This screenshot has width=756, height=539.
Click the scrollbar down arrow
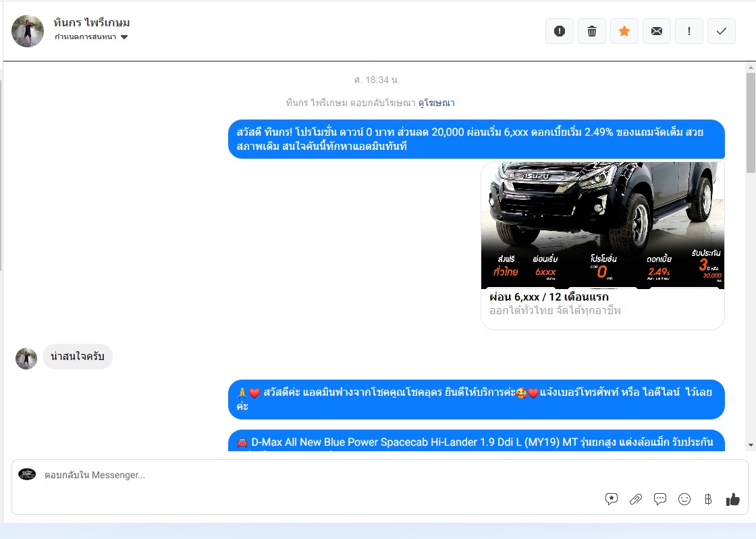[751, 445]
